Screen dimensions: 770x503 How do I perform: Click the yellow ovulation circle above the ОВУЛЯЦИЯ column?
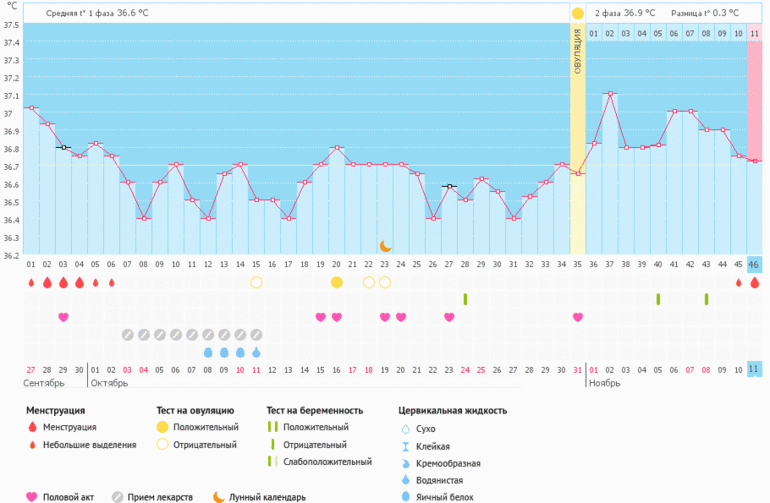click(578, 13)
